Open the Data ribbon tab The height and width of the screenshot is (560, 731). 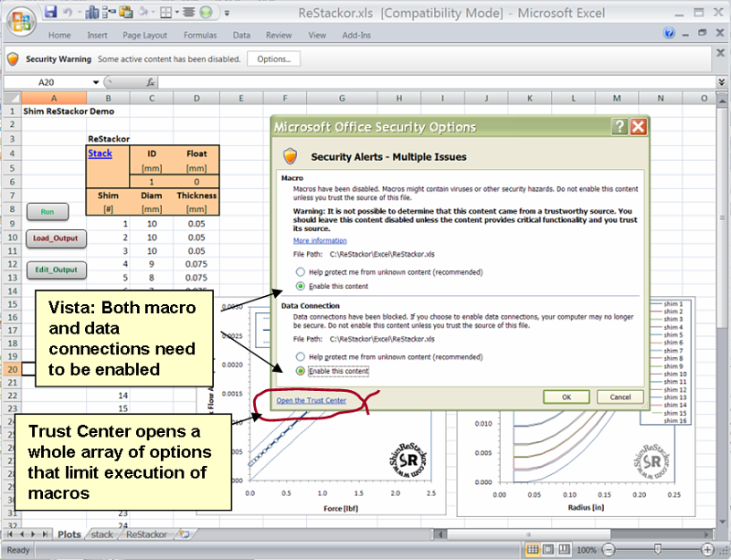point(241,35)
